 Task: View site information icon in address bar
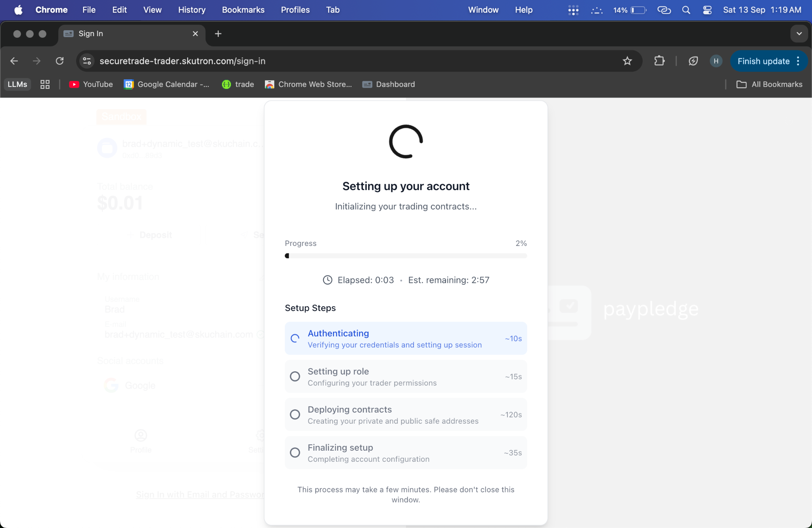[x=87, y=61]
